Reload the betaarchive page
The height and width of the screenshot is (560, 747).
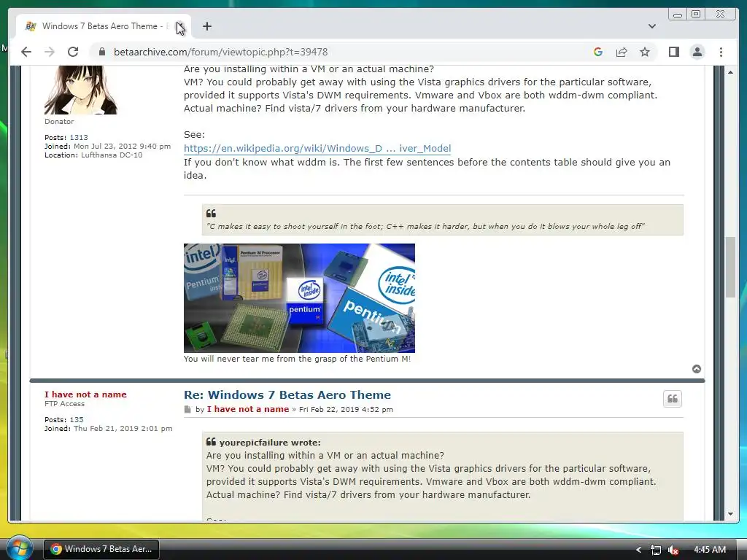[73, 52]
